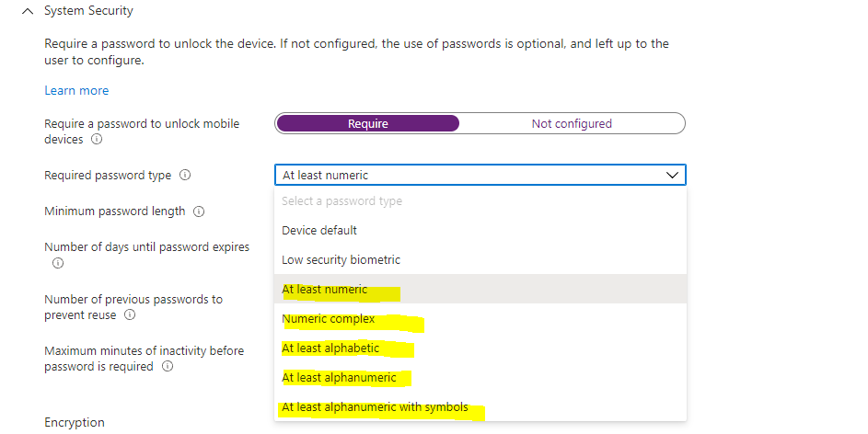Click the System Security heading
868x434 pixels.
click(x=88, y=11)
